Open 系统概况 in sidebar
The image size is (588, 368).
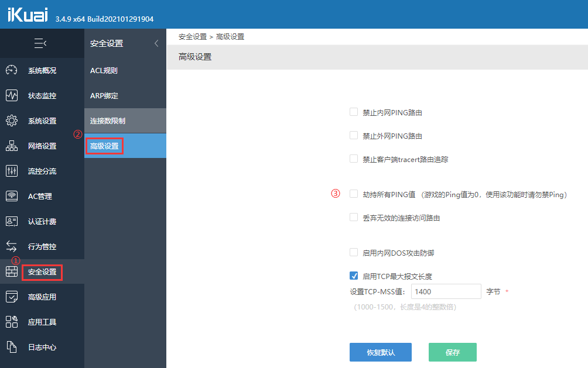click(x=42, y=70)
